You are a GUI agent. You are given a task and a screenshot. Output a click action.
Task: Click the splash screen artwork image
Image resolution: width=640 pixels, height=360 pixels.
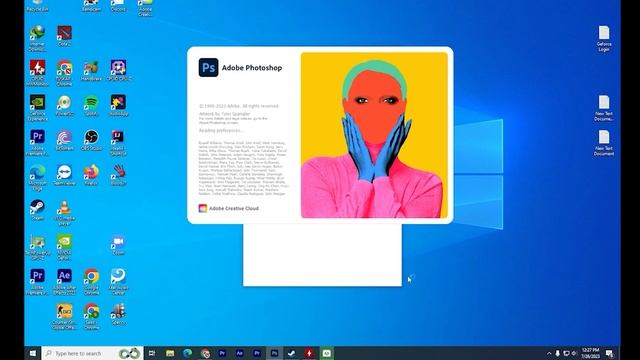click(374, 135)
